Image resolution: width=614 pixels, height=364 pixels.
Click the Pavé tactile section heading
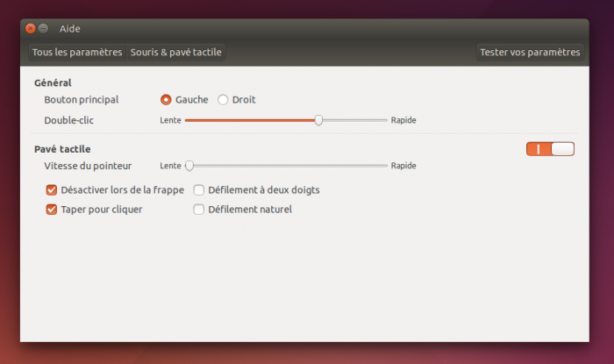click(62, 149)
